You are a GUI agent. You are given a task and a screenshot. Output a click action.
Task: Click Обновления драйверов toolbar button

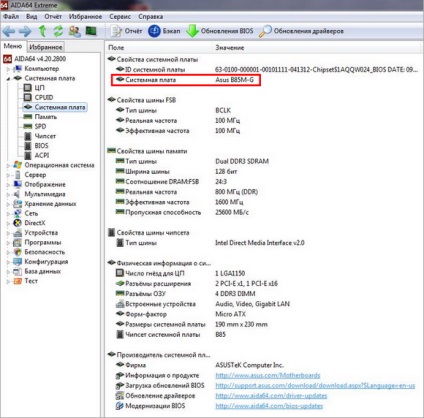point(301,31)
